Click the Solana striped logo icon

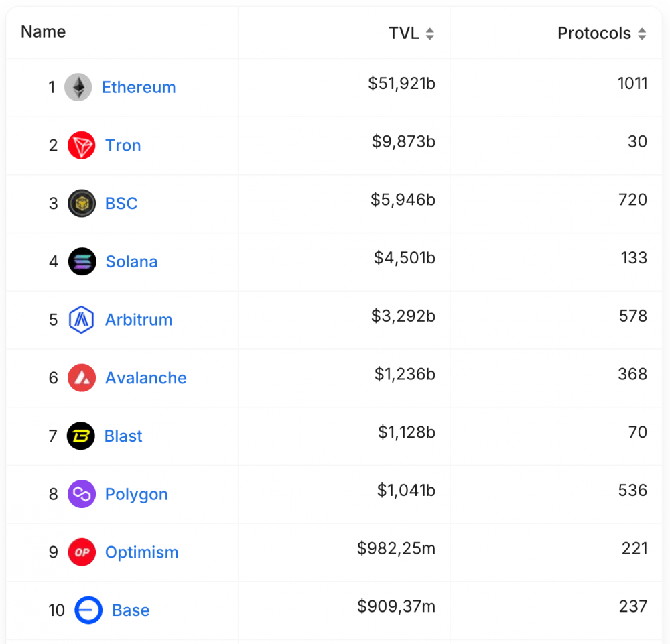click(82, 261)
